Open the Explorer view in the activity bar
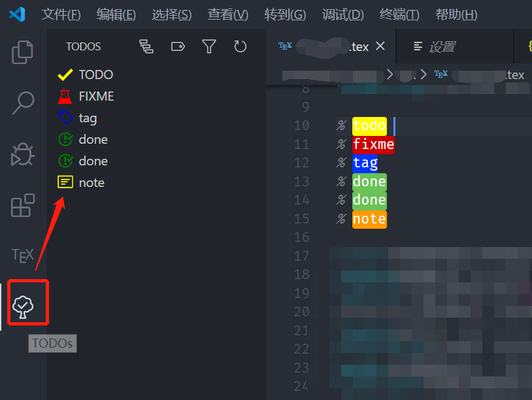 tap(22, 52)
